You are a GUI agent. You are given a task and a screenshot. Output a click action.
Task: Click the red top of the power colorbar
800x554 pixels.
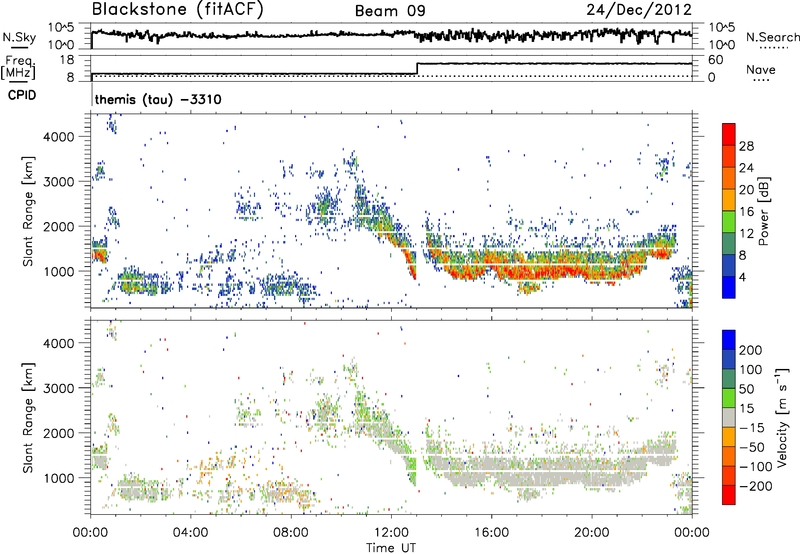point(729,134)
